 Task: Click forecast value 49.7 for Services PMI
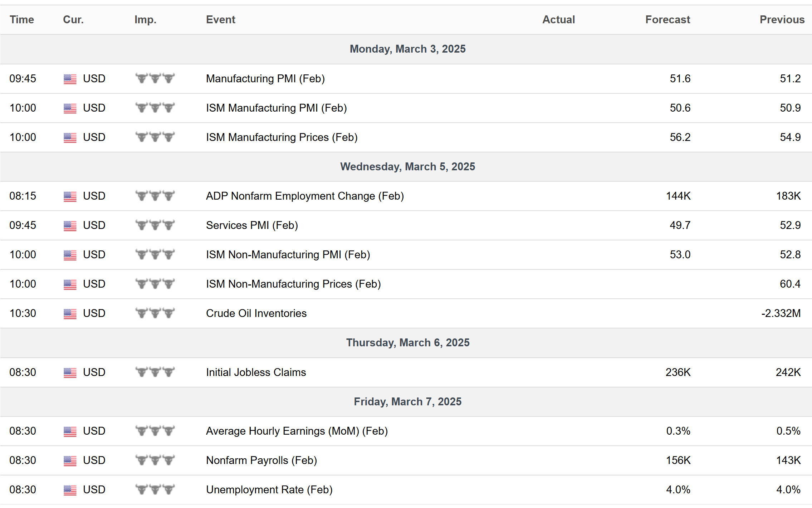pos(680,225)
